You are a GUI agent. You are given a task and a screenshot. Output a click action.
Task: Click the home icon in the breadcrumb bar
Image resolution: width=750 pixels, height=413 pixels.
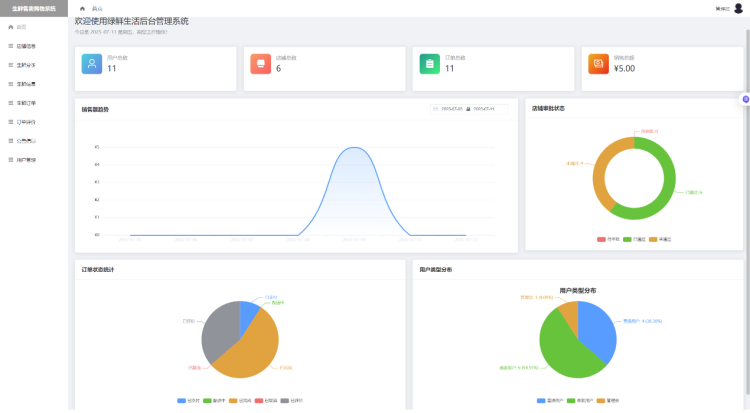point(82,8)
